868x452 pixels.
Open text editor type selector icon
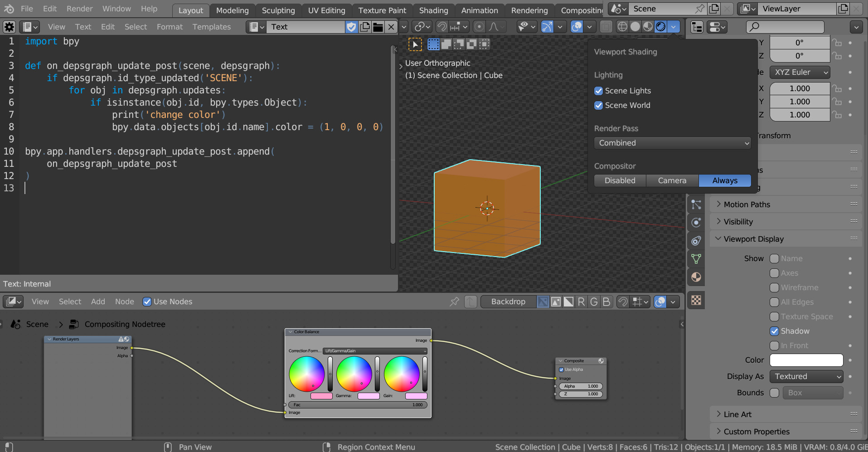(30, 27)
